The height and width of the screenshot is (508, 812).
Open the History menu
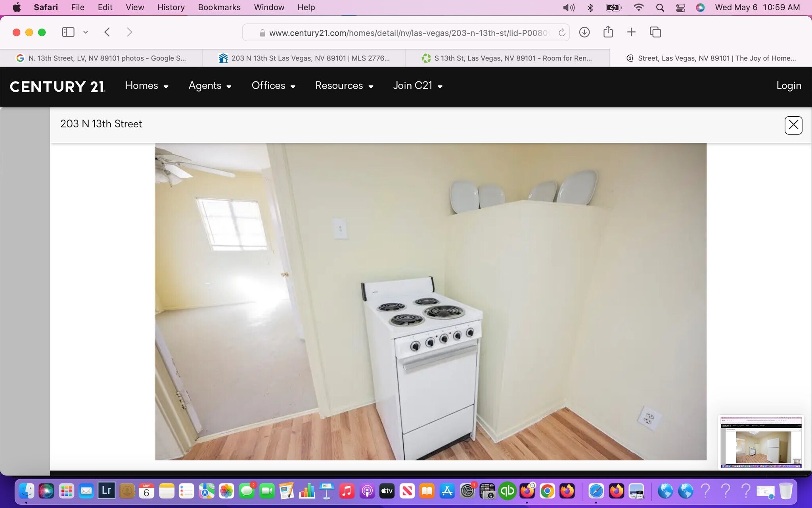[x=171, y=7]
